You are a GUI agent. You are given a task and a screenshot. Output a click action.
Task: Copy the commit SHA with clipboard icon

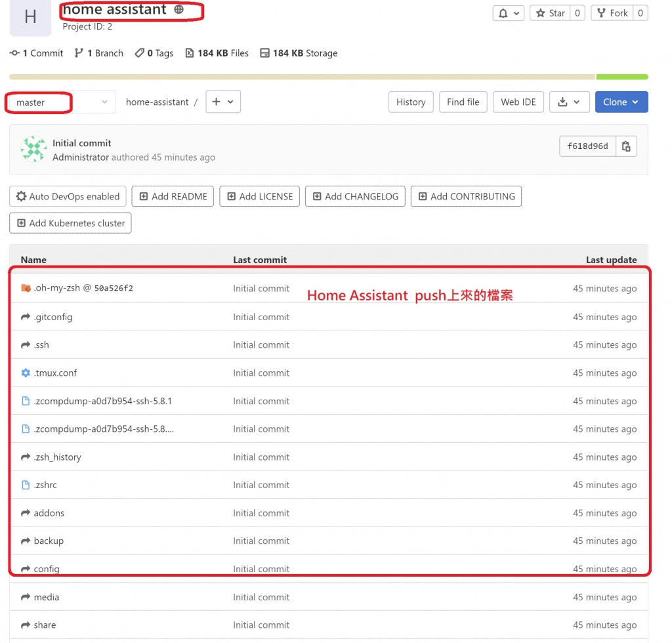[626, 146]
